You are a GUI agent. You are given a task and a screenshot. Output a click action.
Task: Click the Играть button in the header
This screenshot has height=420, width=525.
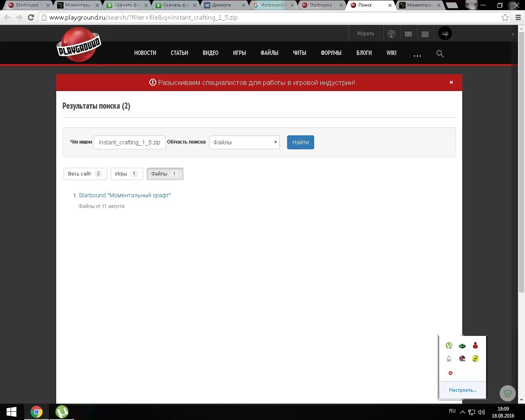365,34
